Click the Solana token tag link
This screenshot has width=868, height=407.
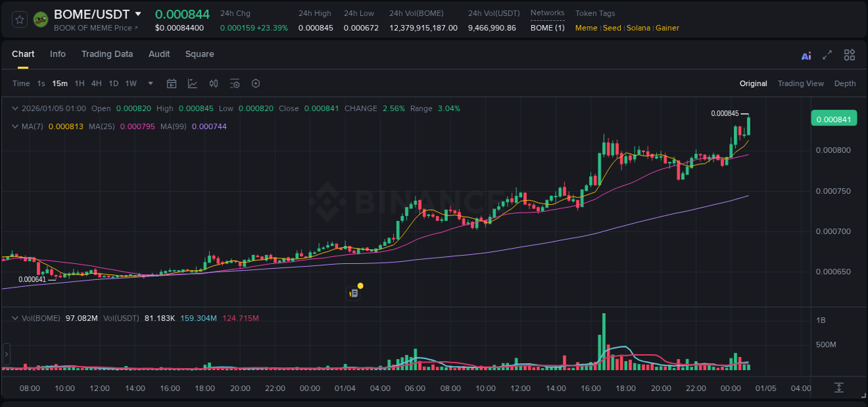[638, 28]
